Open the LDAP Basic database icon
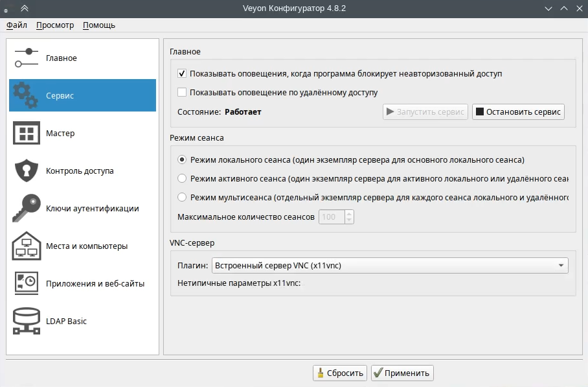The image size is (588, 387). [x=27, y=321]
